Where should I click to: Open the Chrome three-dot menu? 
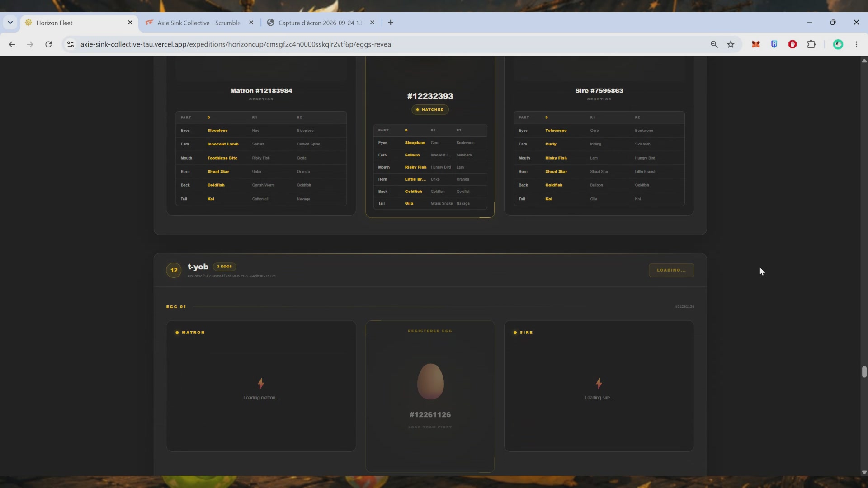[856, 44]
